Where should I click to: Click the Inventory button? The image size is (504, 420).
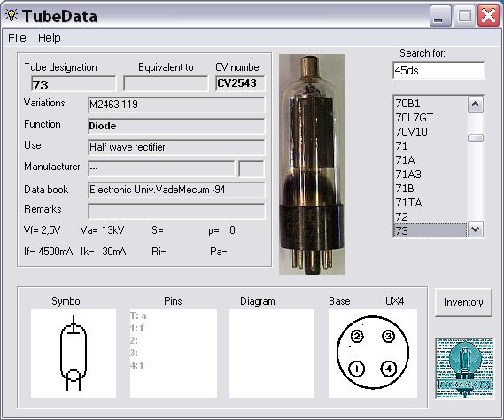point(463,302)
